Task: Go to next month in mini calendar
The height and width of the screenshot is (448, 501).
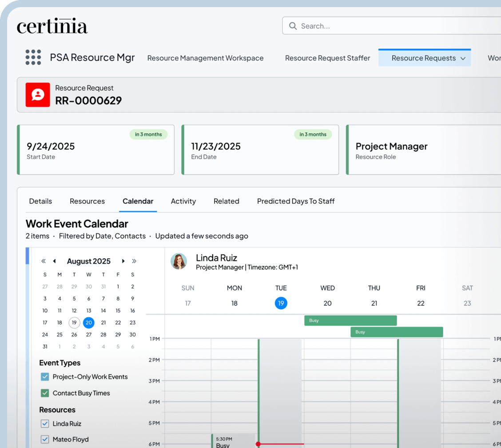Action: (x=123, y=261)
